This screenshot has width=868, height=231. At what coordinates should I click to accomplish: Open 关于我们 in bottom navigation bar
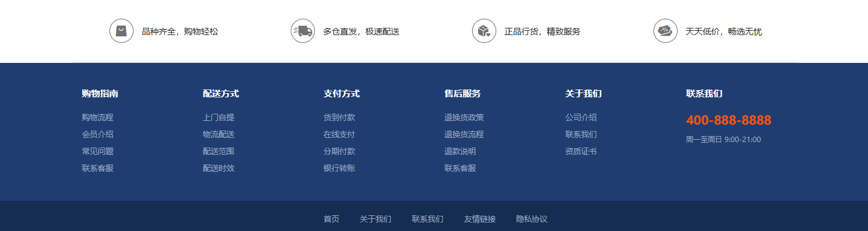[x=375, y=219]
